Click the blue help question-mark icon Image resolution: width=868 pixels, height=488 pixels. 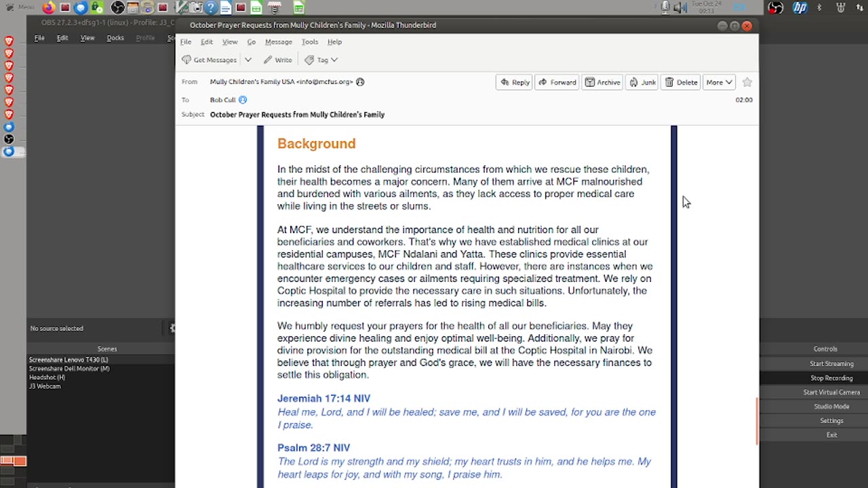point(211,7)
